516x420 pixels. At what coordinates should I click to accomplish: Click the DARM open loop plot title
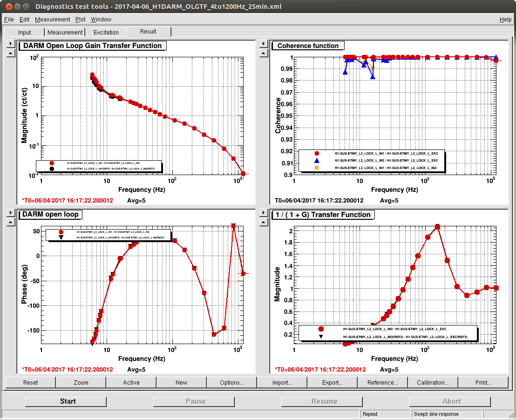pos(50,214)
